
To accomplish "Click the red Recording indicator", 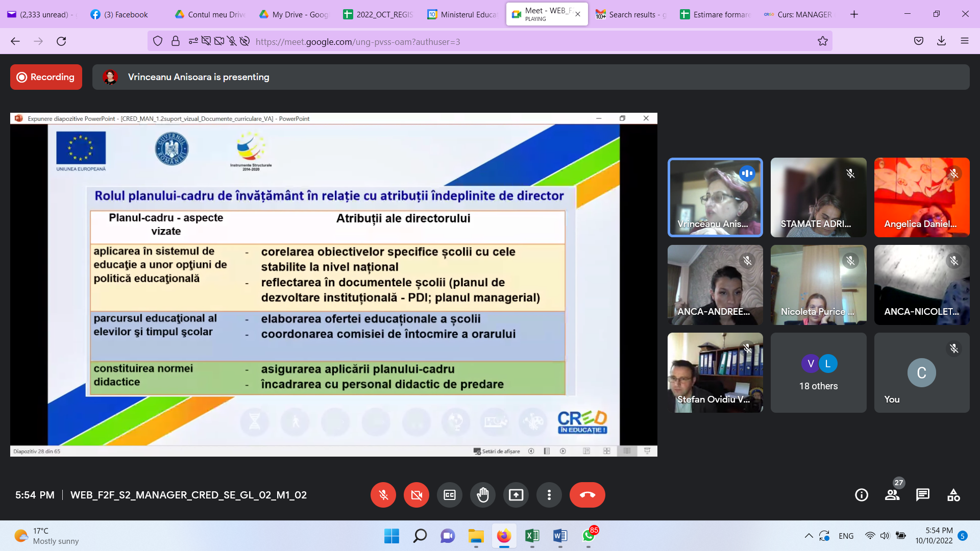I will (46, 77).
